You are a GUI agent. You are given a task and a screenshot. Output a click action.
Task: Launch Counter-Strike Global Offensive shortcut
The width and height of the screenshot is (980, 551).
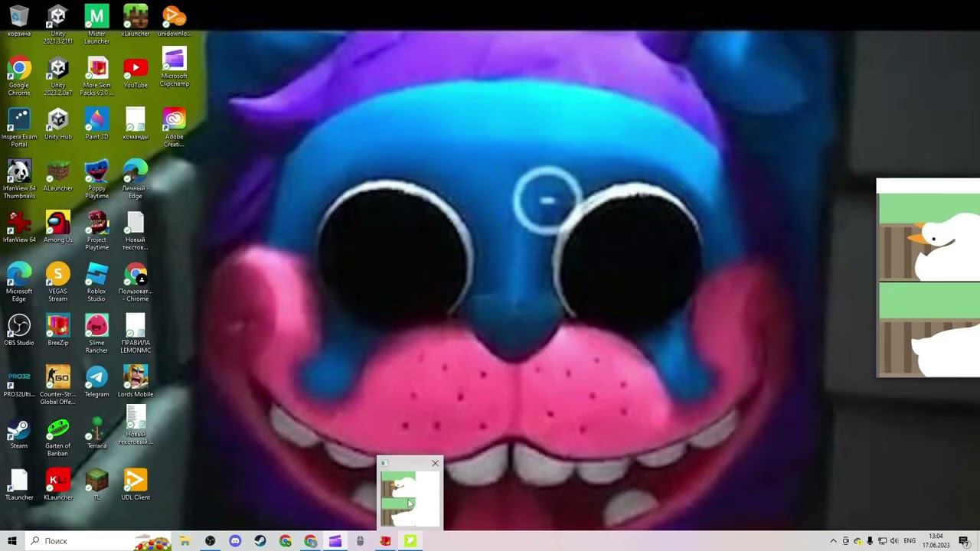click(x=58, y=386)
